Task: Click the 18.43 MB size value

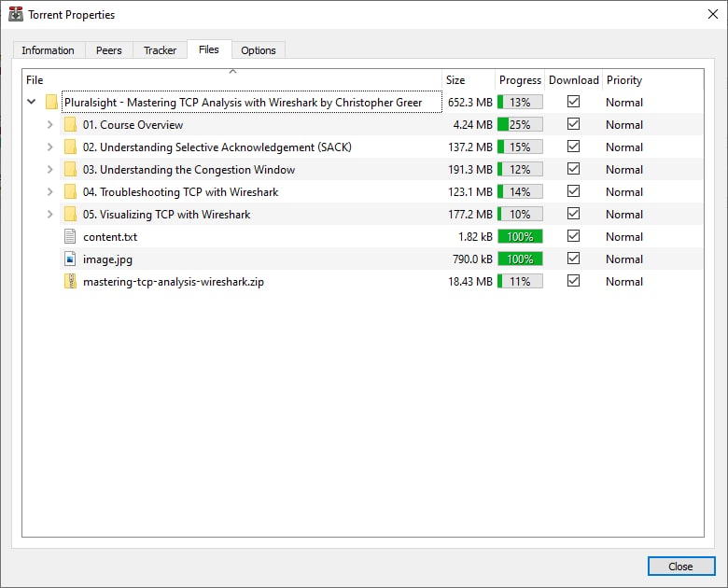Action: coord(469,282)
